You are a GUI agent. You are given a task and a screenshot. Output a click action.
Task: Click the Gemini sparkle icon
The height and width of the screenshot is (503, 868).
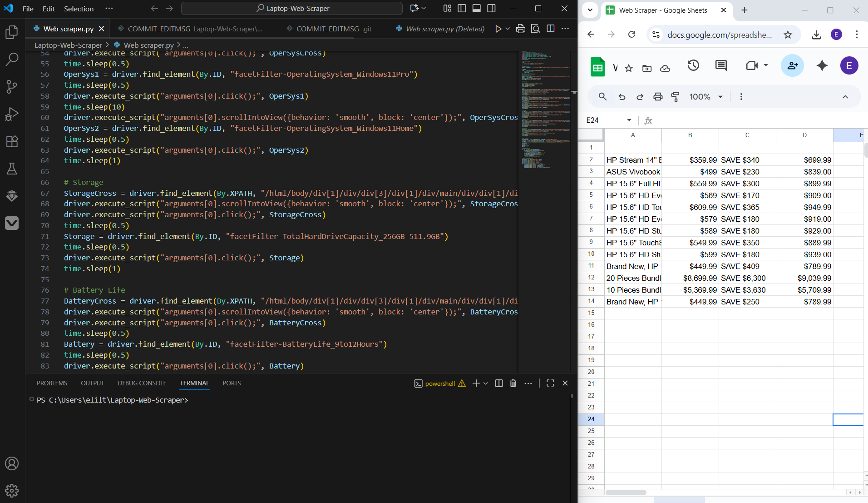[822, 65]
